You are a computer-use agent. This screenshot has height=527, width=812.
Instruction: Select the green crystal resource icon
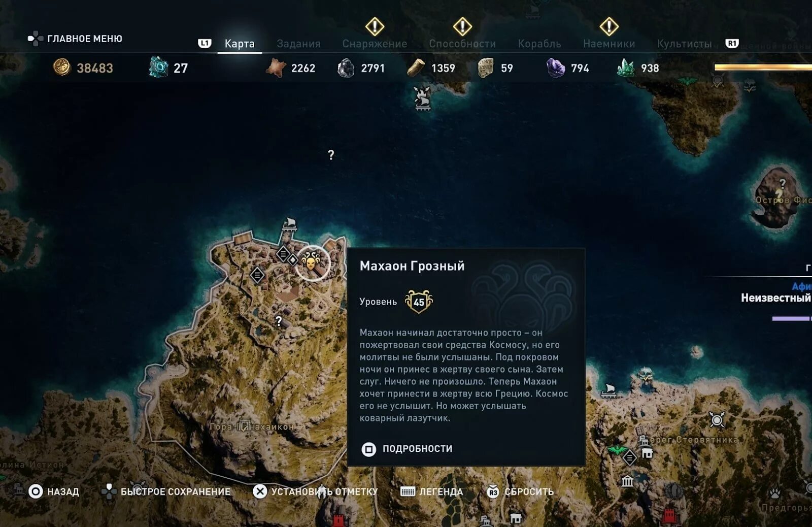pos(626,68)
